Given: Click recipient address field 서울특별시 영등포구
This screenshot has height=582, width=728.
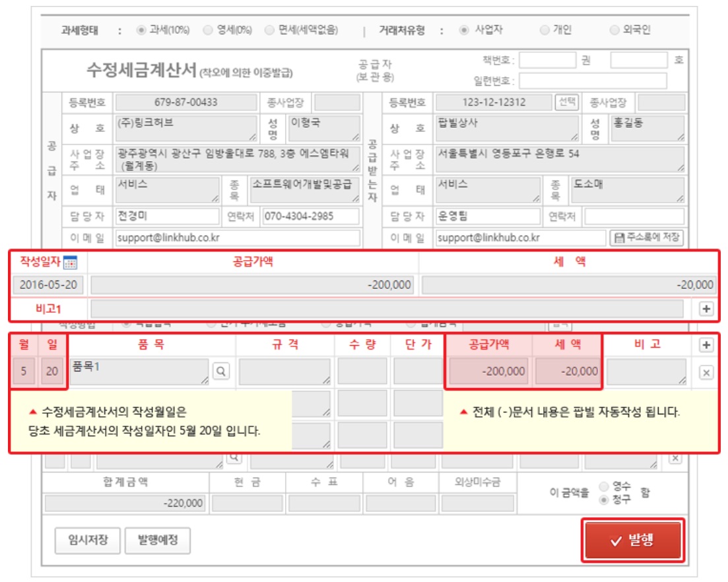Looking at the screenshot, I should click(x=560, y=159).
